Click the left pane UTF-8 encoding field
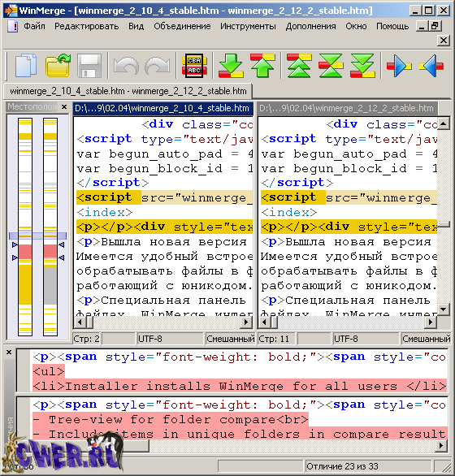Screen dimensions: 455x476 [x=170, y=339]
